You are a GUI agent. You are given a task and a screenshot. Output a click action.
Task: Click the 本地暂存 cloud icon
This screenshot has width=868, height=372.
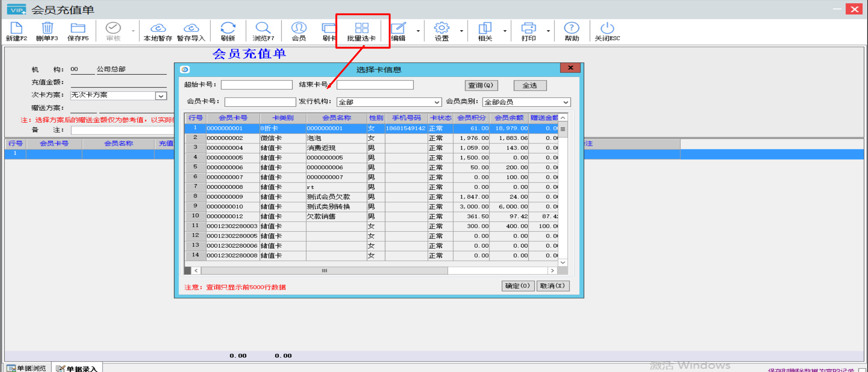click(158, 28)
